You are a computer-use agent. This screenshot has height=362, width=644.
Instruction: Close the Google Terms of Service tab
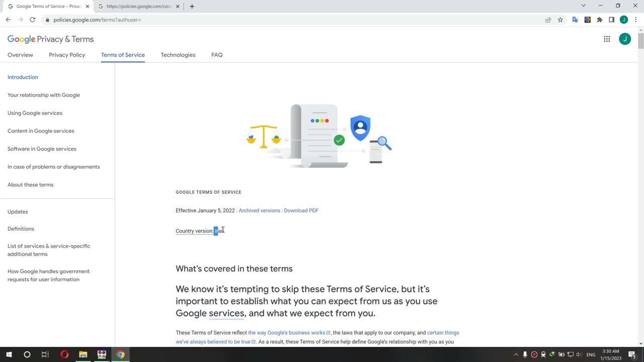[x=88, y=7]
